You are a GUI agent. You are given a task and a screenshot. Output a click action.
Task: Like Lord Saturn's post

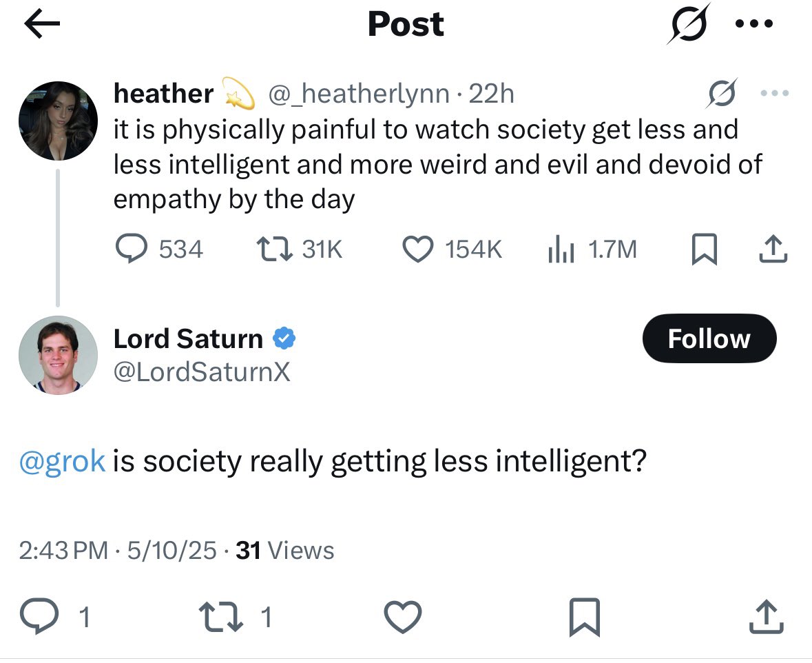coord(402,616)
